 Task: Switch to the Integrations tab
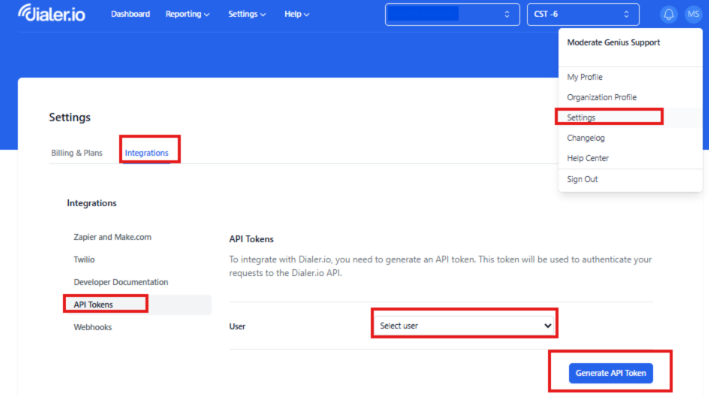(147, 153)
